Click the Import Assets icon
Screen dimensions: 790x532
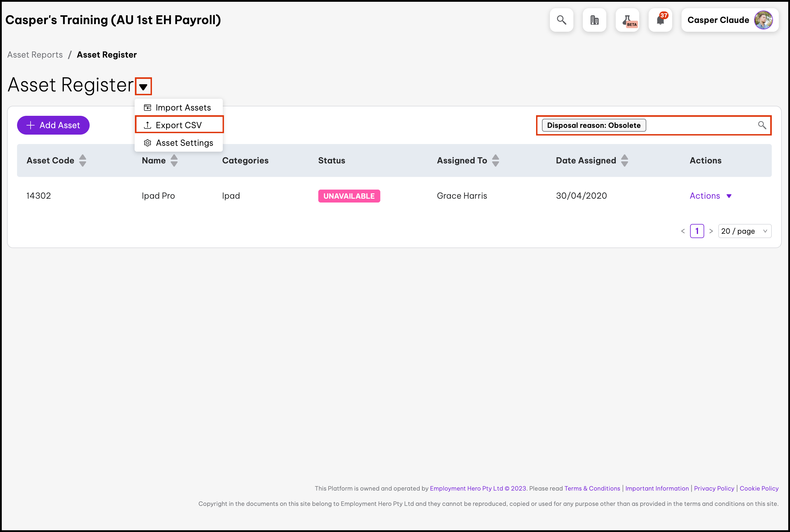point(147,108)
